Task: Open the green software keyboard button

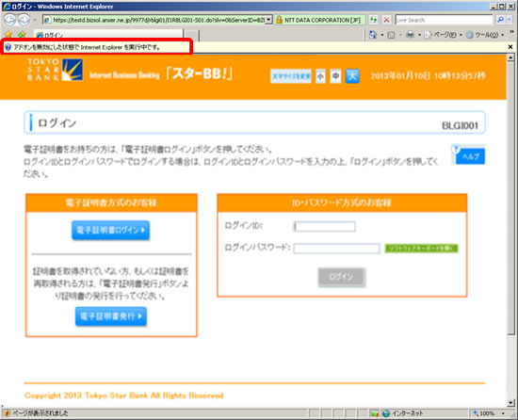Action: [x=421, y=249]
